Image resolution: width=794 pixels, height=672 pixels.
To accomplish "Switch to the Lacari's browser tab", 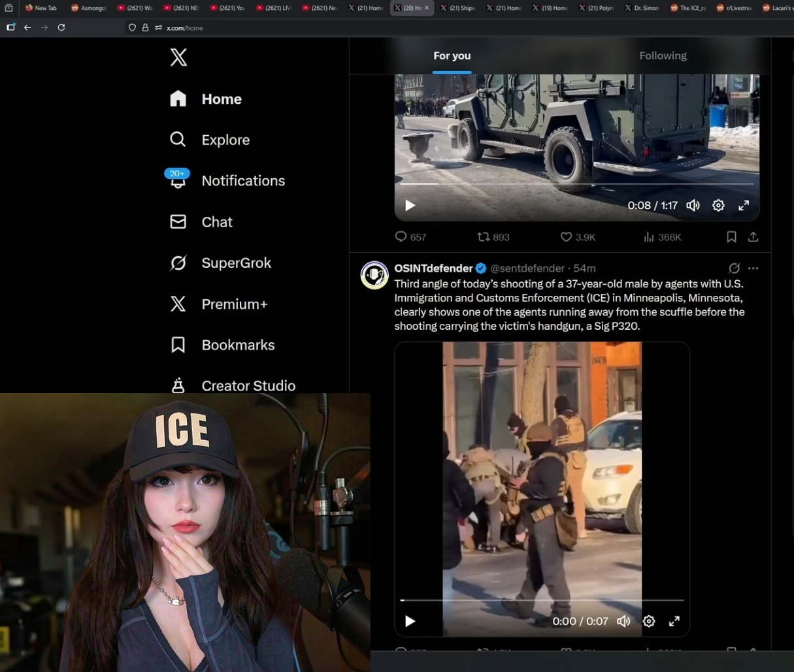I will click(x=777, y=8).
